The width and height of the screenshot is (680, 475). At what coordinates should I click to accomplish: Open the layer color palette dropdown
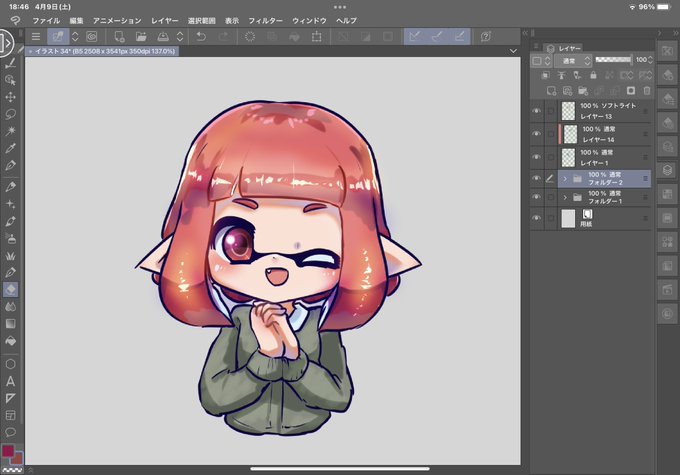[542, 61]
